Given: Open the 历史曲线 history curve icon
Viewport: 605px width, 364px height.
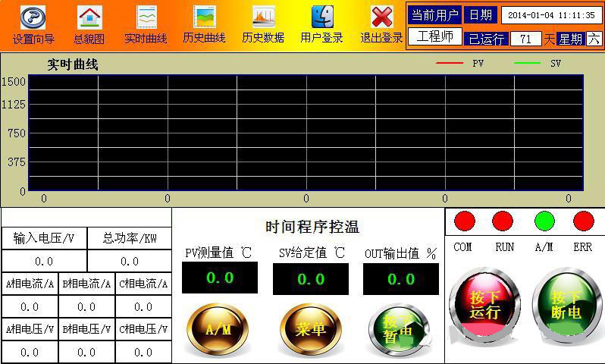Looking at the screenshot, I should pyautogui.click(x=204, y=17).
